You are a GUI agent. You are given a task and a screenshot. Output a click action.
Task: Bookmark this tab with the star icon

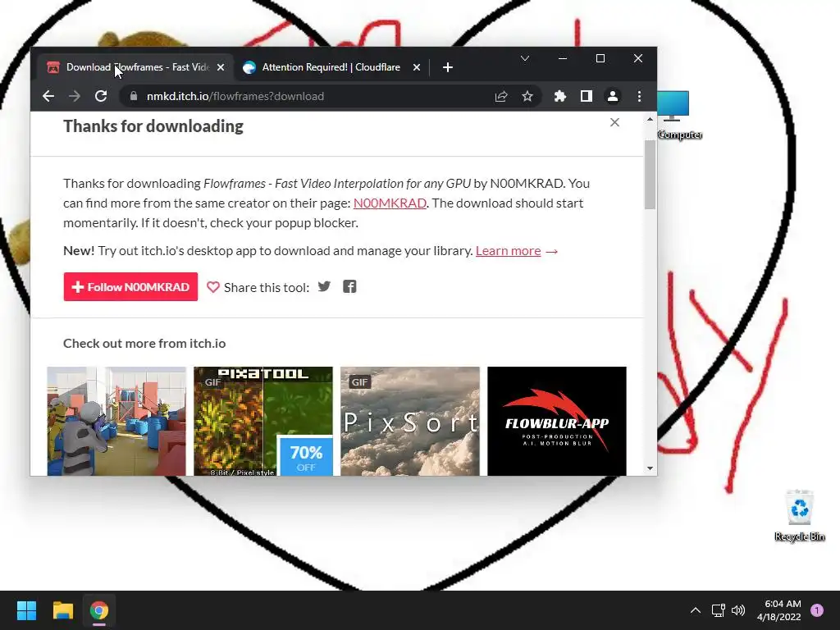pyautogui.click(x=527, y=96)
